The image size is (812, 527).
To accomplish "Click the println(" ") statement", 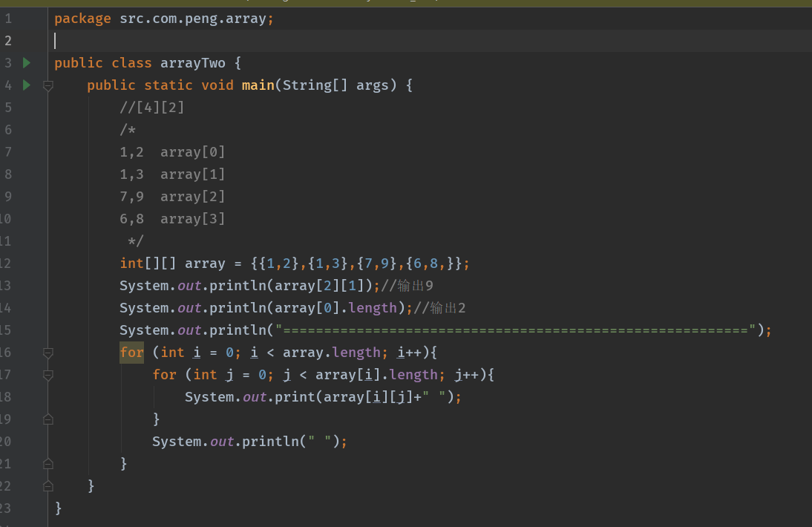I will click(x=249, y=442).
